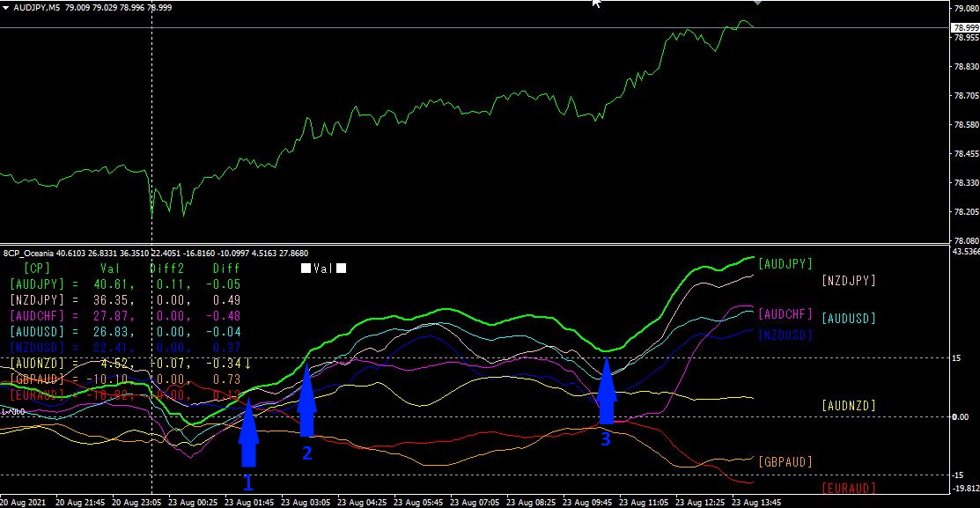The height and width of the screenshot is (508, 980).
Task: Select the orange [GBPAUD] line label
Action: coord(785,461)
